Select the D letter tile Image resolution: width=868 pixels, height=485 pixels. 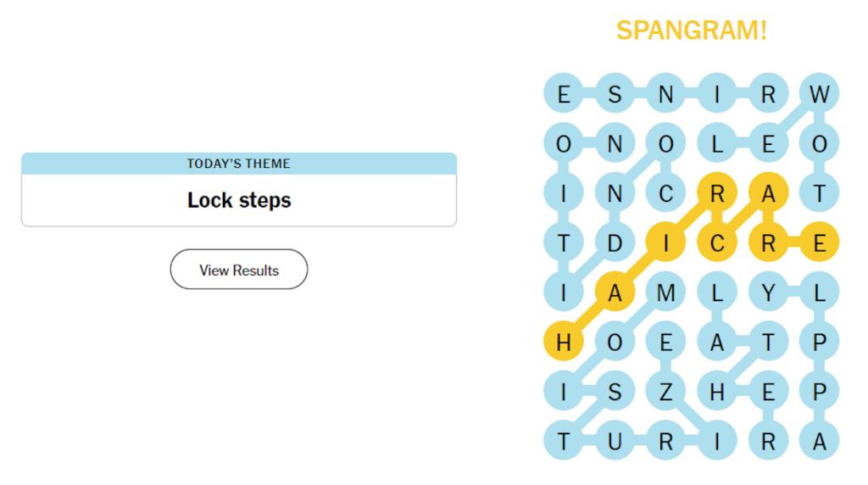(x=615, y=242)
